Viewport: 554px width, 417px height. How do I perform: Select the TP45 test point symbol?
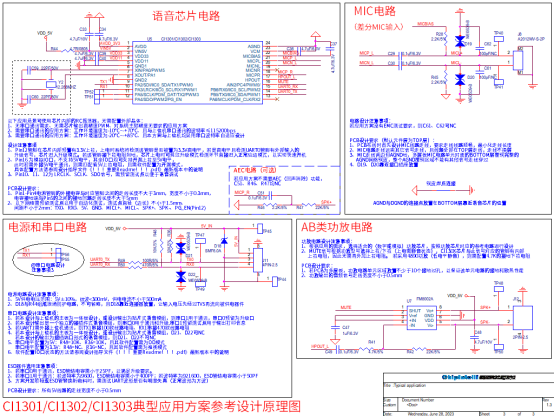260,229
